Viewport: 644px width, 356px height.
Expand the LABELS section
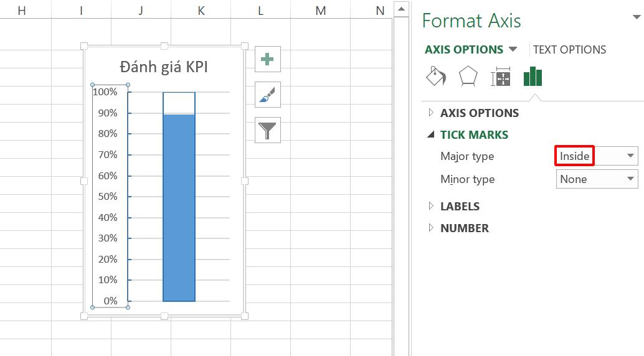pyautogui.click(x=453, y=206)
